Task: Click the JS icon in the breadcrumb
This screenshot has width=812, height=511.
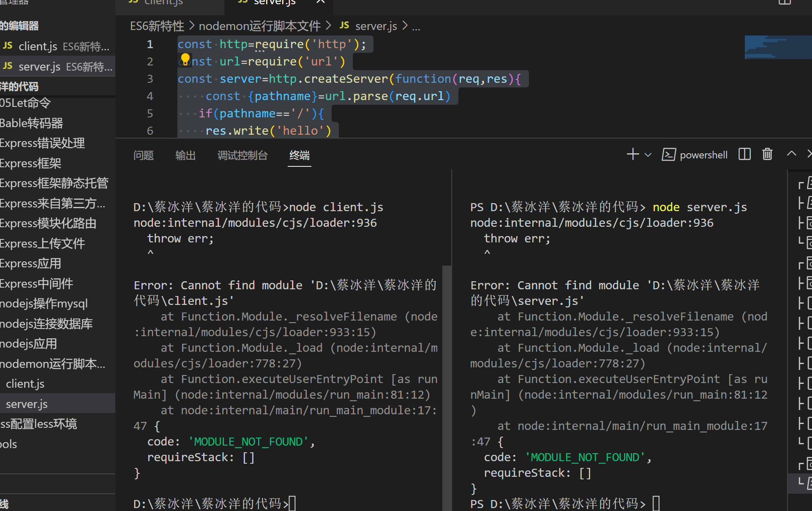Action: [x=344, y=25]
